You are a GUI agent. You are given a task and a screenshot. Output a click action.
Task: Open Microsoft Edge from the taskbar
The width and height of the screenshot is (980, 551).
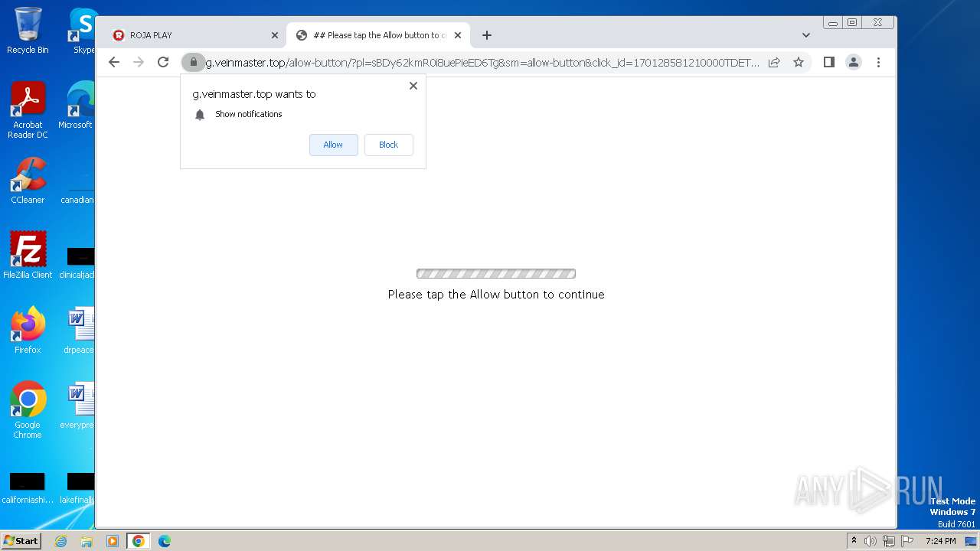pyautogui.click(x=165, y=541)
